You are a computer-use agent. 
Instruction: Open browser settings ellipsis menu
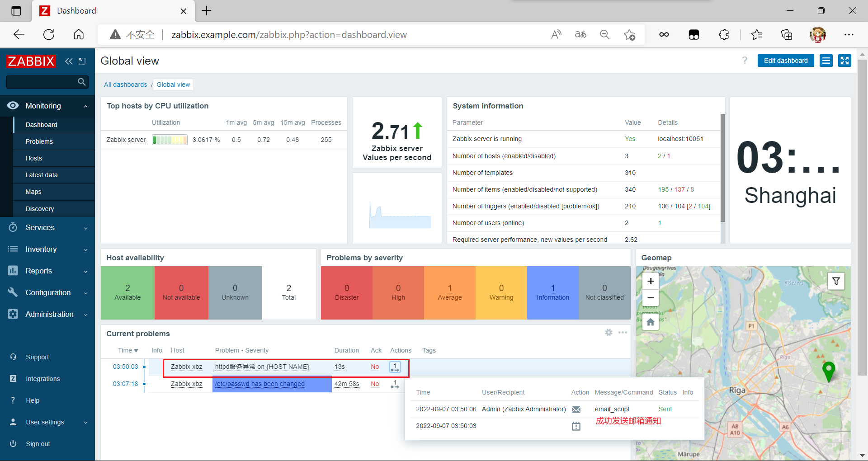click(x=849, y=34)
